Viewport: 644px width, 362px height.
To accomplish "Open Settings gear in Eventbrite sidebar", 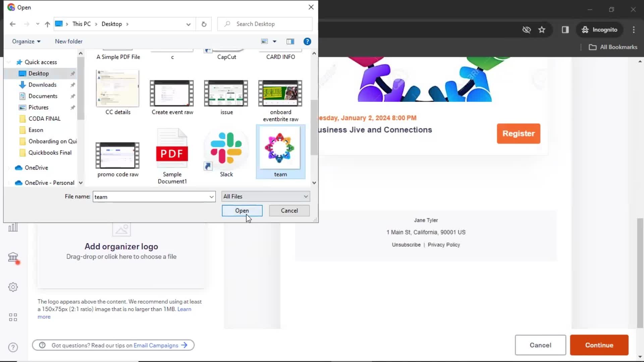I will coord(13,287).
